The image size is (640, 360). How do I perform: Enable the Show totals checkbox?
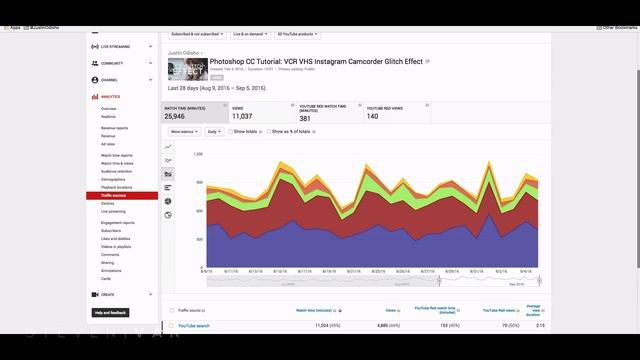[231, 132]
